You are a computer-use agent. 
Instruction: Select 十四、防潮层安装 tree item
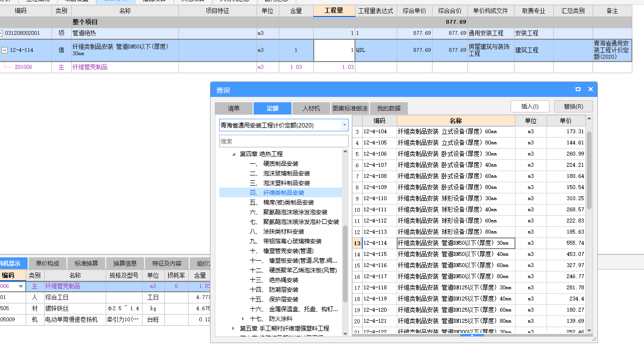click(274, 290)
